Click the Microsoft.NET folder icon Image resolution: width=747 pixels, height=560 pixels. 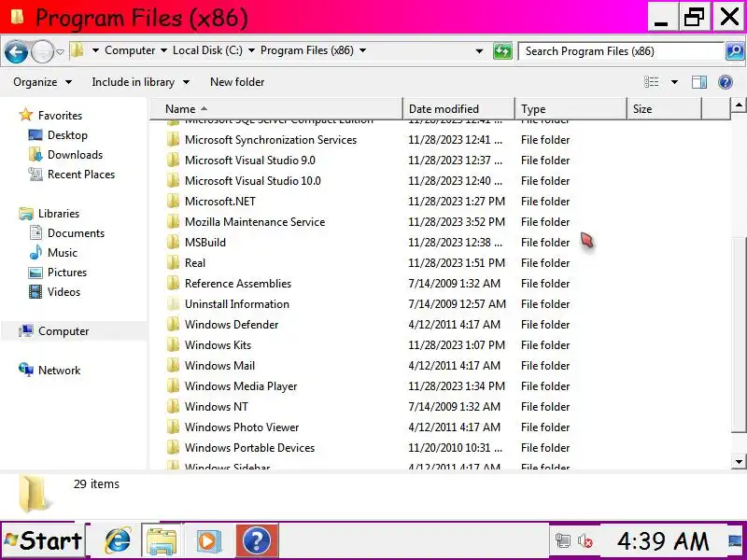[x=173, y=202]
